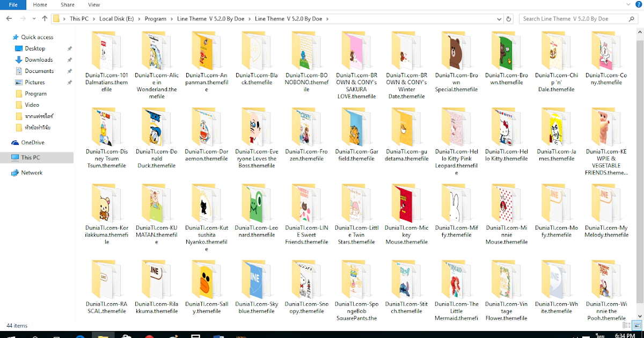644x338 pixels.
Task: Select the Anpanman themefile folder
Action: [x=207, y=61]
